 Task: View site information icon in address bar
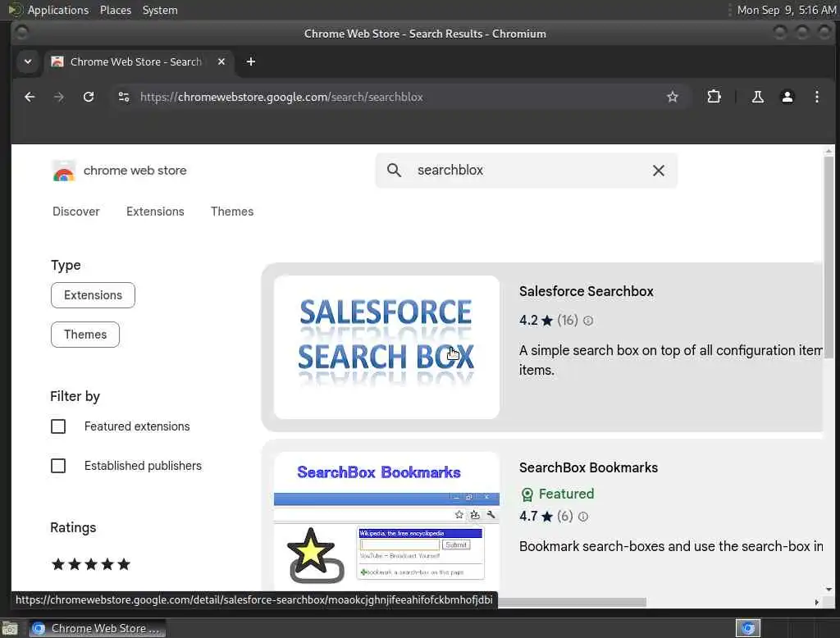124,97
